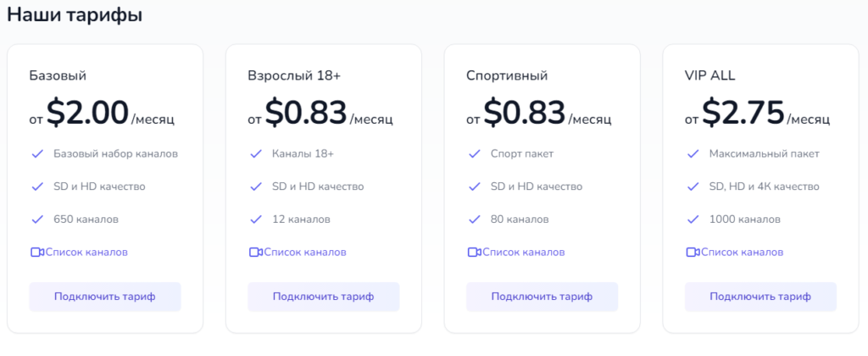The width and height of the screenshot is (868, 356).
Task: Click checkmark beside Спорт пакет
Action: pyautogui.click(x=475, y=153)
